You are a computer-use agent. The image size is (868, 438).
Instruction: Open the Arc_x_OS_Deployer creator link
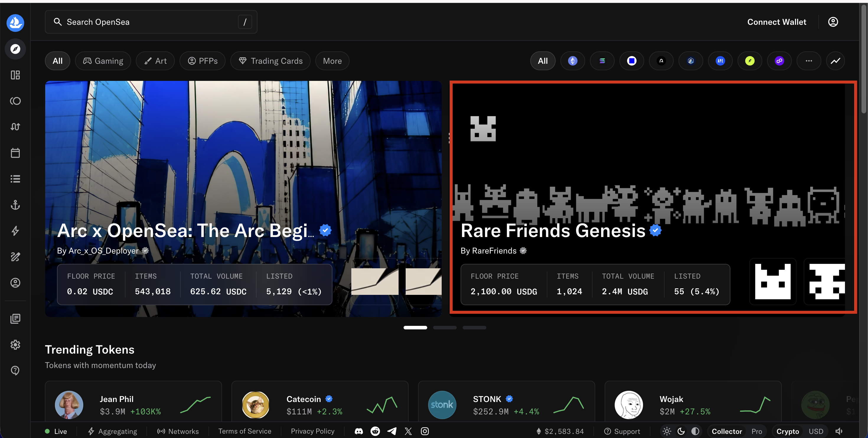click(103, 251)
